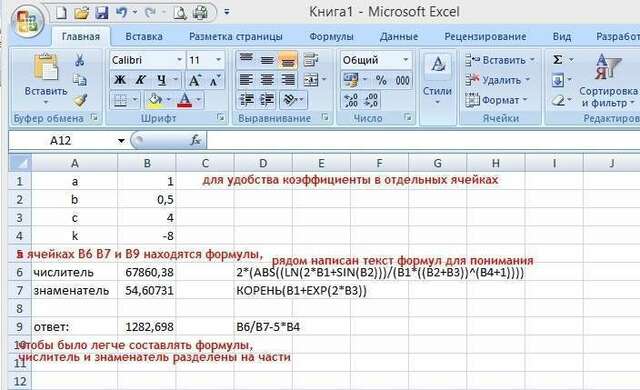Click the AutoSum sigma icon
Image resolution: width=640 pixels, height=390 pixels.
point(558,60)
